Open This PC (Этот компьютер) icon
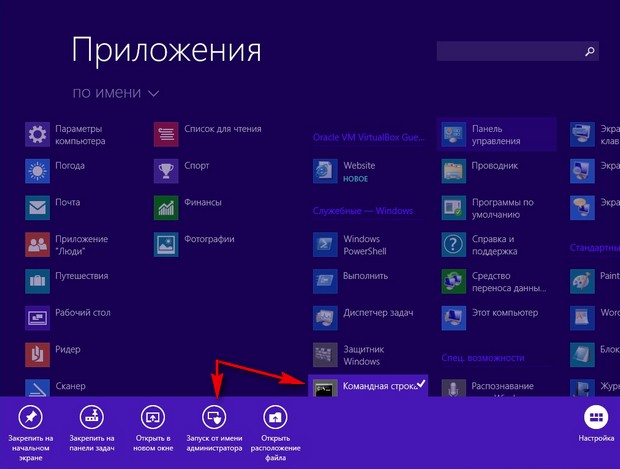The width and height of the screenshot is (620, 469). (454, 318)
